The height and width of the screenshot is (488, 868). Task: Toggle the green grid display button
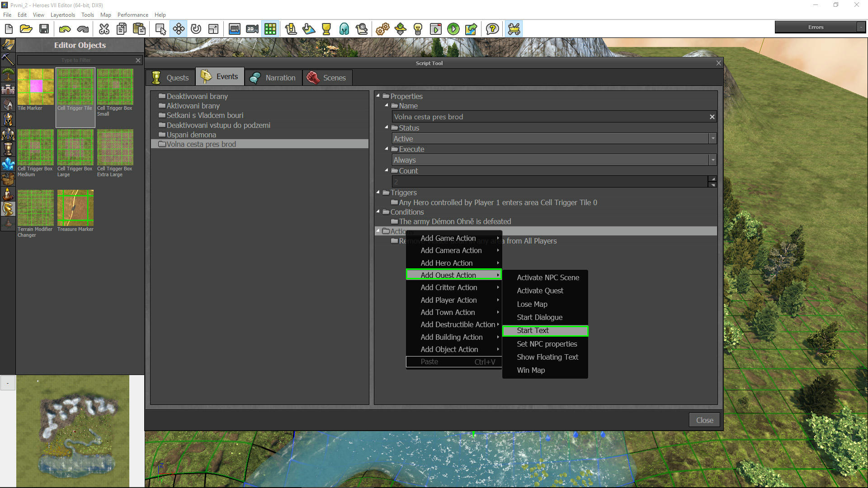[x=270, y=29]
